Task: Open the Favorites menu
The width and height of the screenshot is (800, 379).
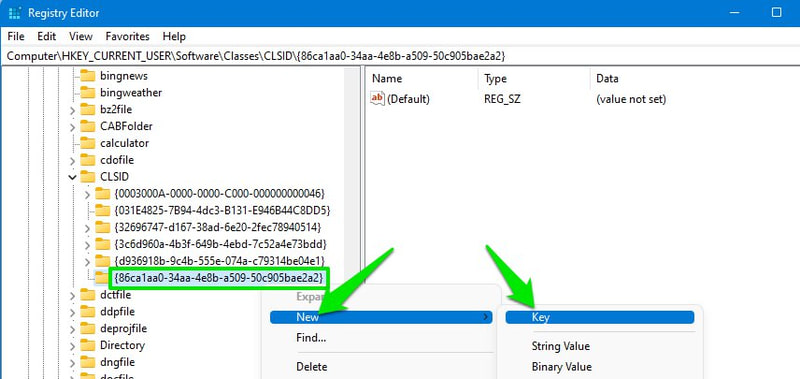Action: pos(128,36)
